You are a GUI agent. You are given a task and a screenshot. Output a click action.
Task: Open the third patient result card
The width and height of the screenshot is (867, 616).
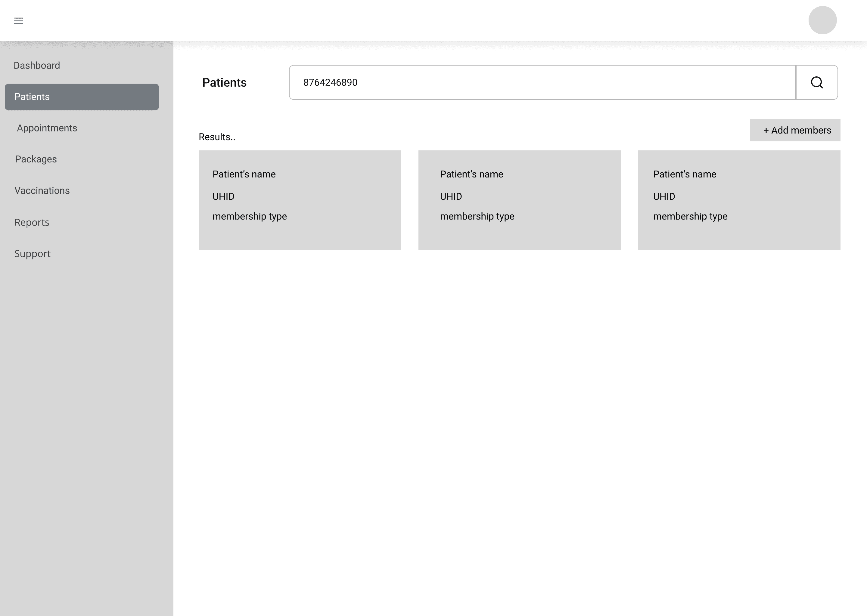(x=739, y=200)
